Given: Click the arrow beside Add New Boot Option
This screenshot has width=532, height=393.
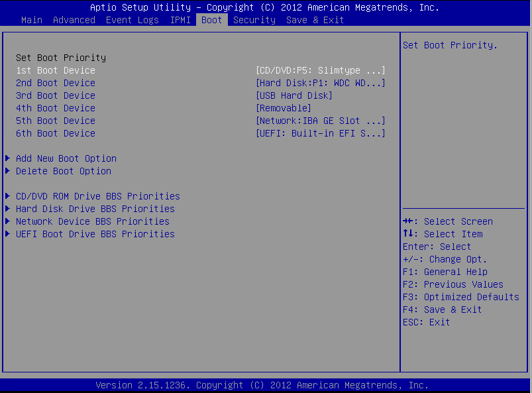Looking at the screenshot, I should (7, 158).
